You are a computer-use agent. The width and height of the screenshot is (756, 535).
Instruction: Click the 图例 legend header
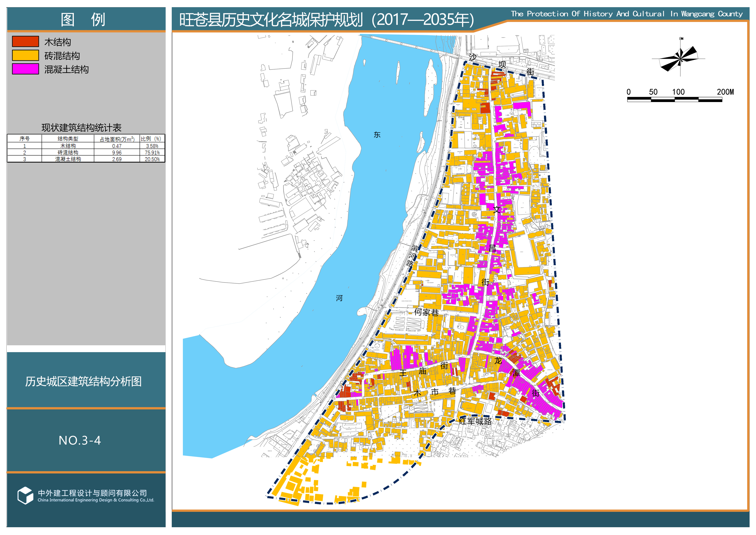[83, 19]
